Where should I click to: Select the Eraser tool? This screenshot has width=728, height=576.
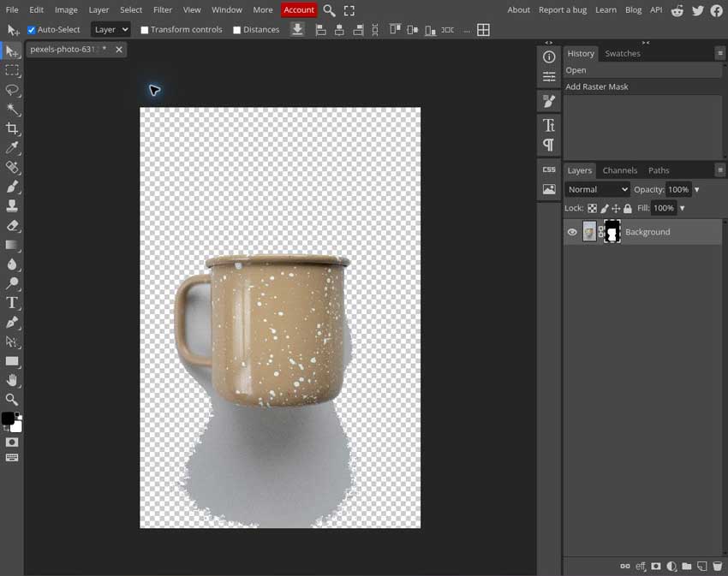click(12, 226)
